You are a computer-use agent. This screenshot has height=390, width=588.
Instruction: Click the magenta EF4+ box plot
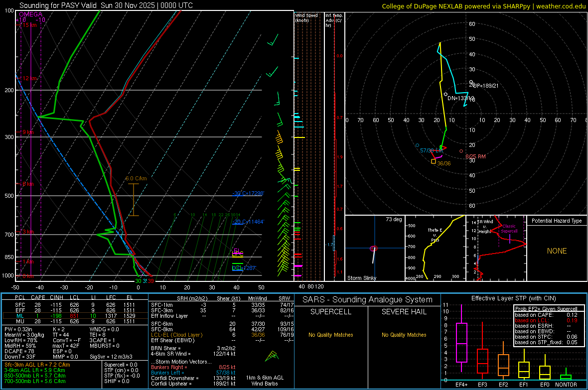tap(461, 342)
